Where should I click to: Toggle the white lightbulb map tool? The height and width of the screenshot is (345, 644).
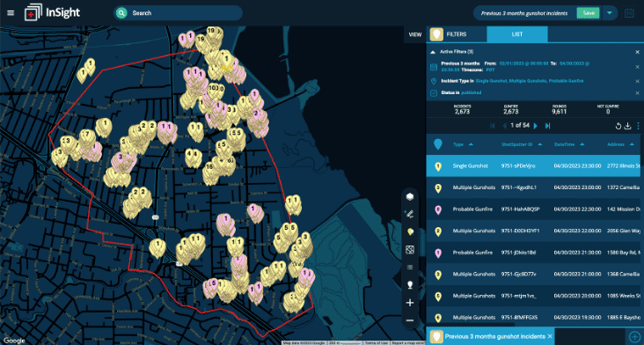pyautogui.click(x=409, y=284)
